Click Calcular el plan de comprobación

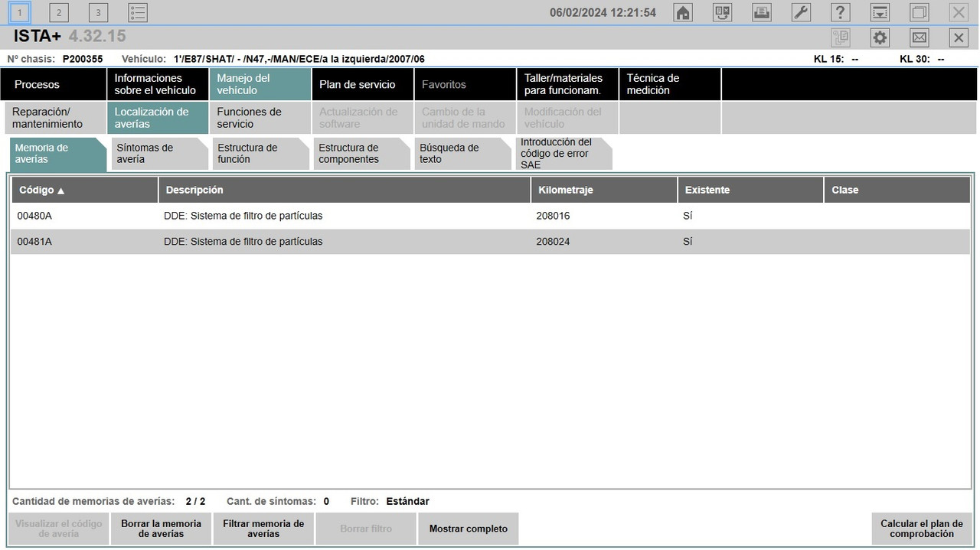pyautogui.click(x=922, y=529)
